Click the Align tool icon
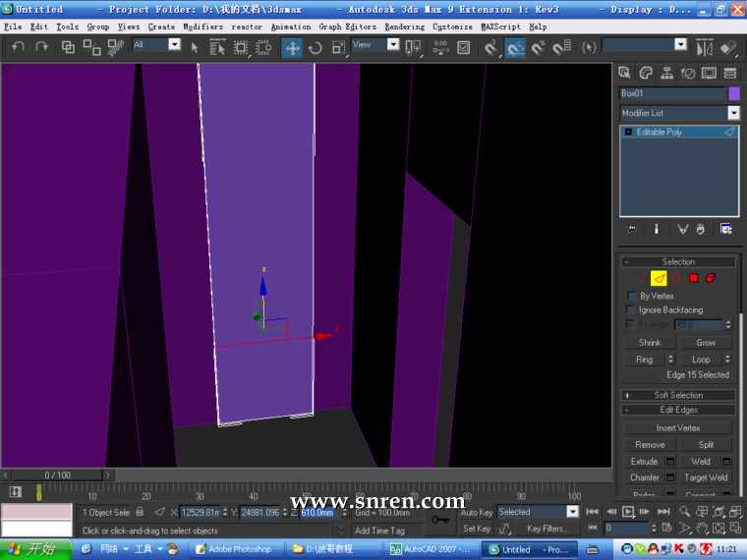This screenshot has width=747, height=560. tap(728, 47)
